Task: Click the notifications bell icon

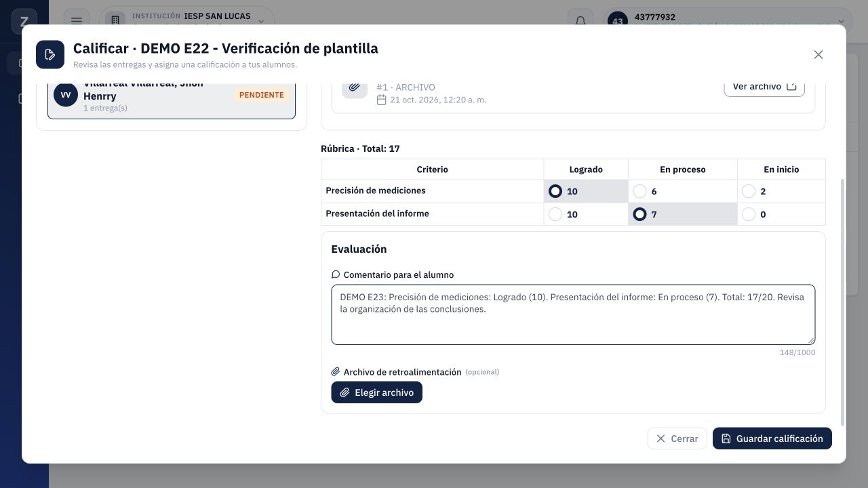Action: [580, 21]
